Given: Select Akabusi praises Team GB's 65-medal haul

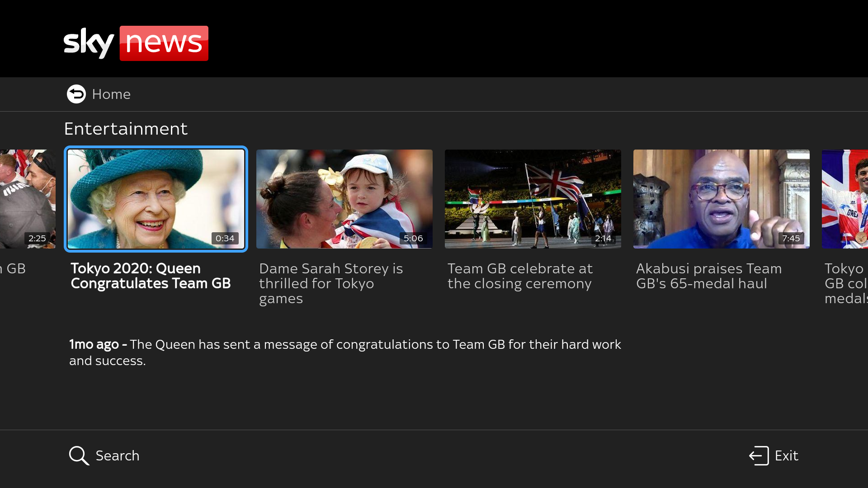Looking at the screenshot, I should (x=721, y=199).
